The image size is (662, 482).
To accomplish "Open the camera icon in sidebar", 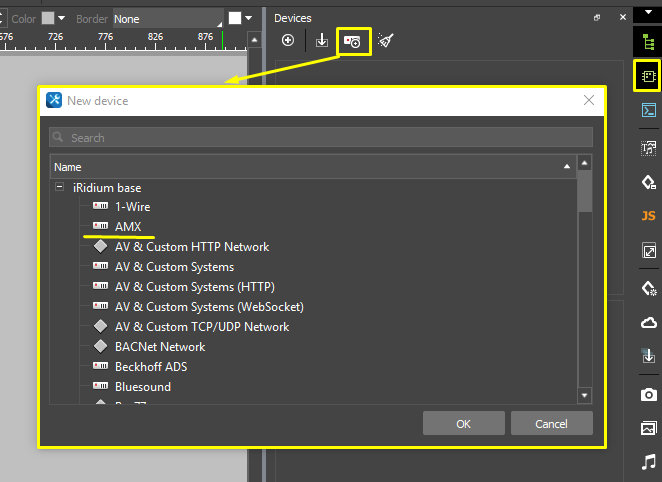I will [648, 394].
